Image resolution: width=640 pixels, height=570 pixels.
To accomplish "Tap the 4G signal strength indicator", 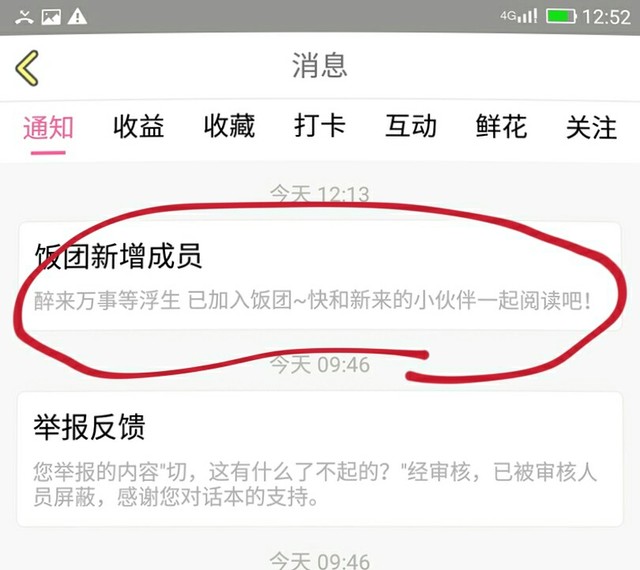I will point(519,16).
